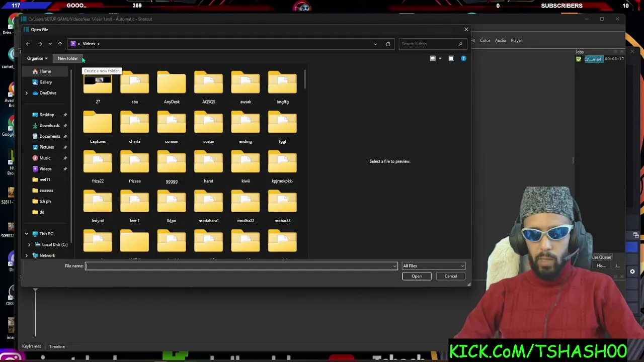Expand the Network tree node
This screenshot has width=644, height=362.
27,255
